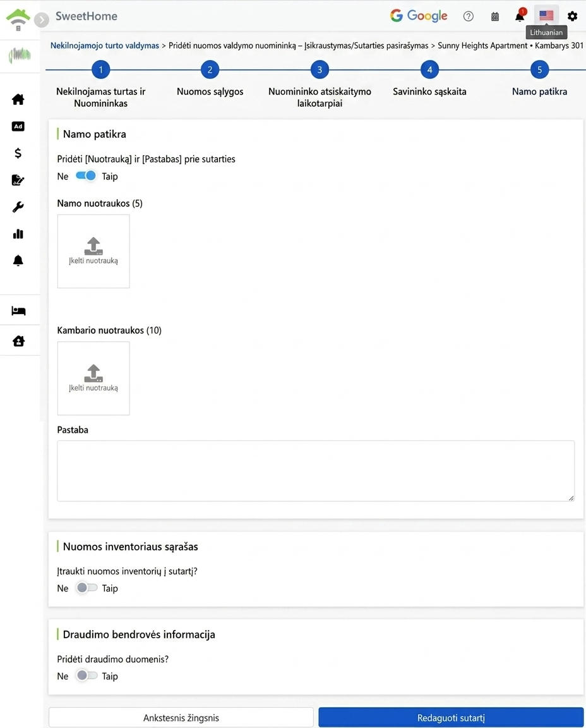Open the language flag selector
The image size is (586, 728).
pos(547,16)
